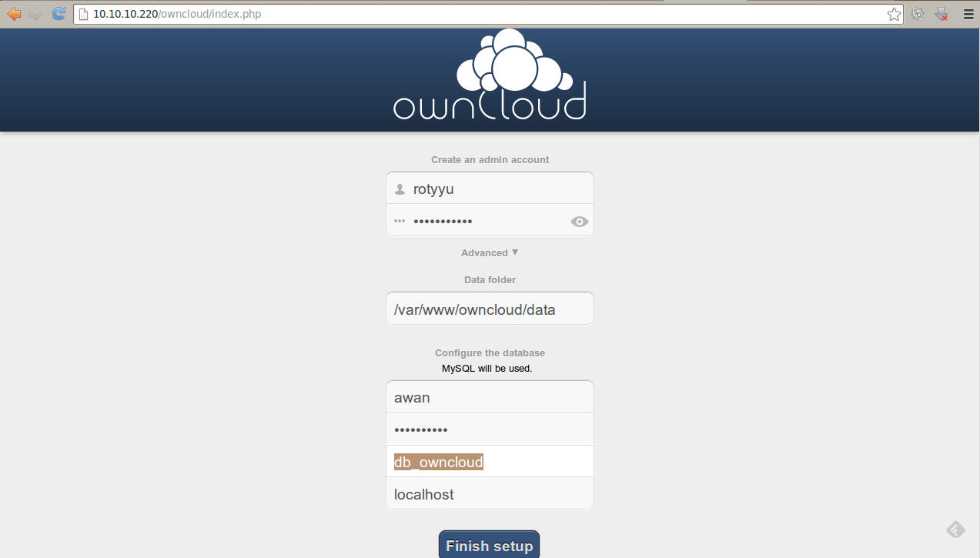This screenshot has height=558, width=980.
Task: Bookmark the page with the star icon
Action: point(893,13)
